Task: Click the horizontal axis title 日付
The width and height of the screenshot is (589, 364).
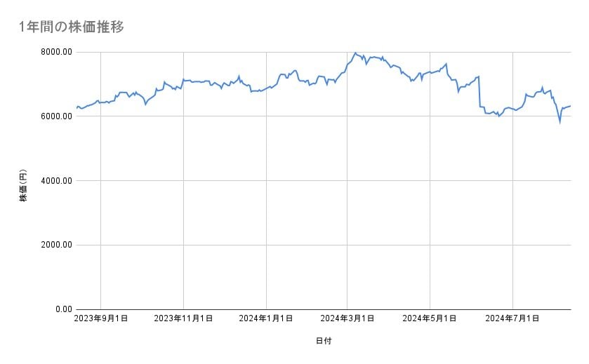Action: click(324, 341)
